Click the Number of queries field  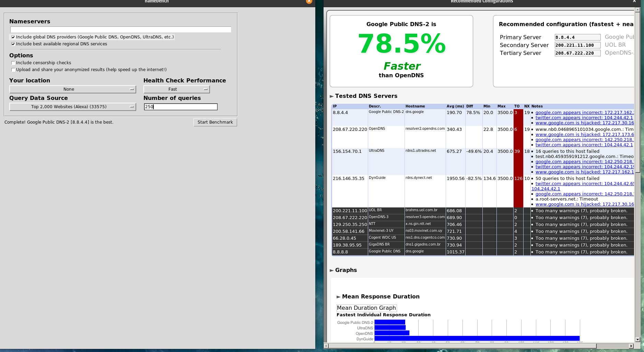(x=180, y=107)
